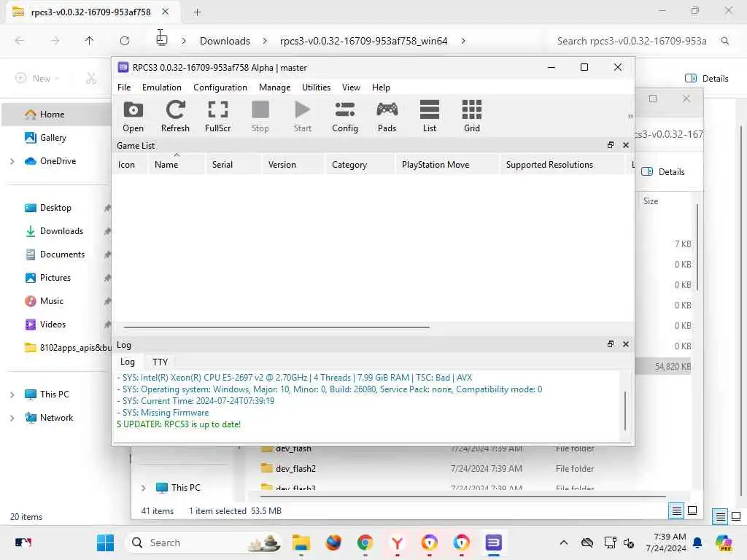Open Chrome from the taskbar
The width and height of the screenshot is (747, 560).
365,542
